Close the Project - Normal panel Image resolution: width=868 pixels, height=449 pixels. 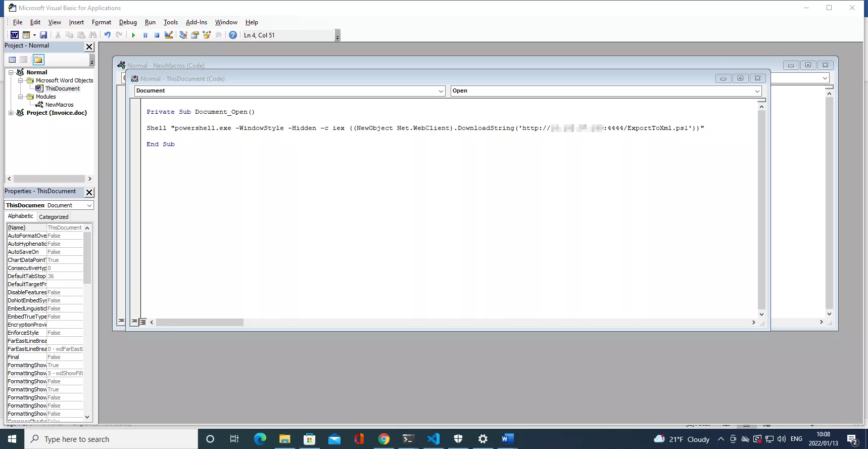89,47
